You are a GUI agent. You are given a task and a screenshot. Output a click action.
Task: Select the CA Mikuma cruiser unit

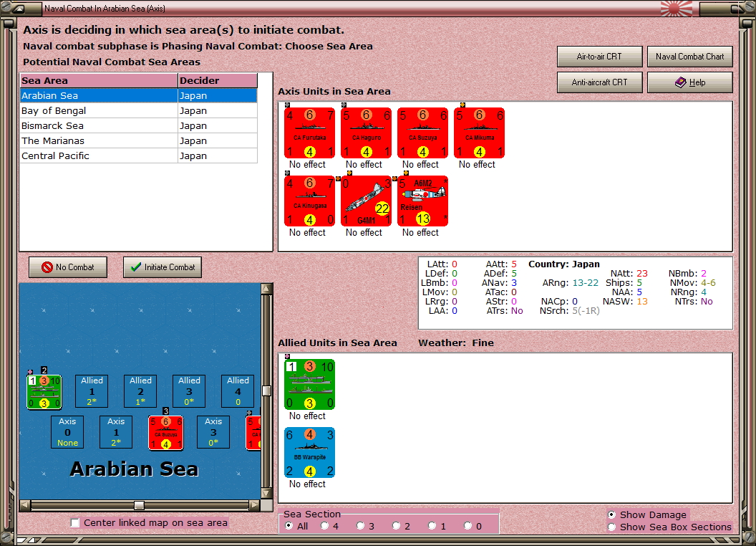(479, 133)
